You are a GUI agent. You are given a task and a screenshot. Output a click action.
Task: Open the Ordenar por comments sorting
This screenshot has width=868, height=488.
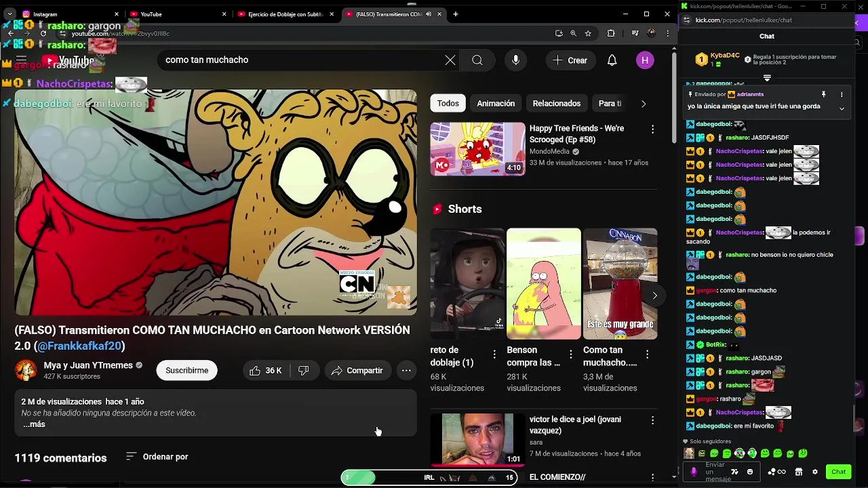click(x=157, y=457)
